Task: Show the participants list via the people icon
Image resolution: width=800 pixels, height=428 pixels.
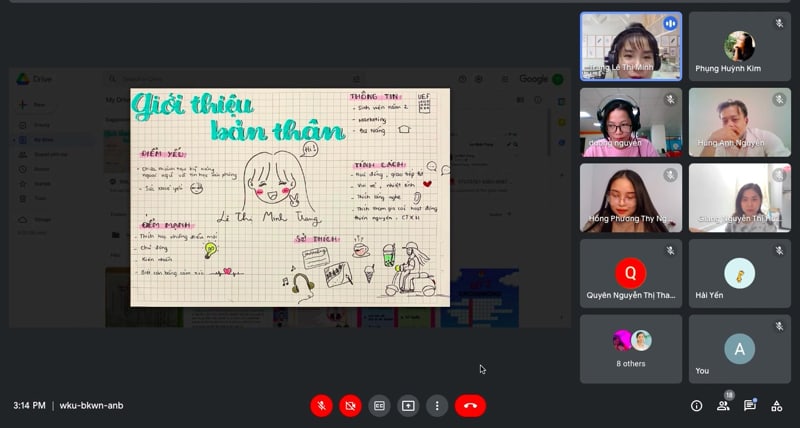Action: click(723, 405)
